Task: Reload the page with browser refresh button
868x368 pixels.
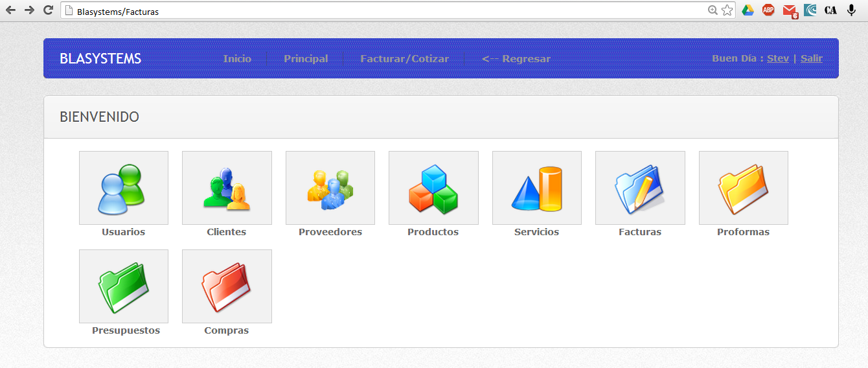Action: pos(48,10)
